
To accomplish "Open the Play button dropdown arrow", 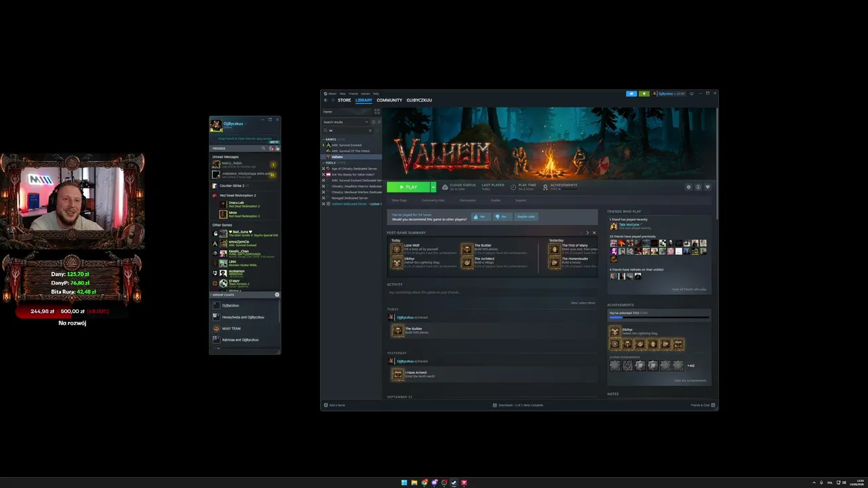I will coord(433,187).
